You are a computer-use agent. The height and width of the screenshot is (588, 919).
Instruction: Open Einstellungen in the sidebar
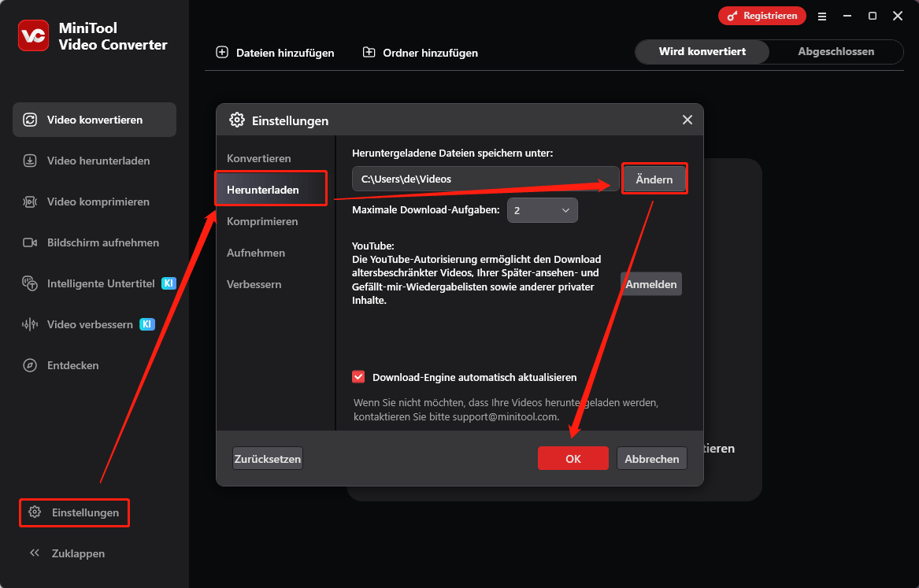tap(75, 512)
